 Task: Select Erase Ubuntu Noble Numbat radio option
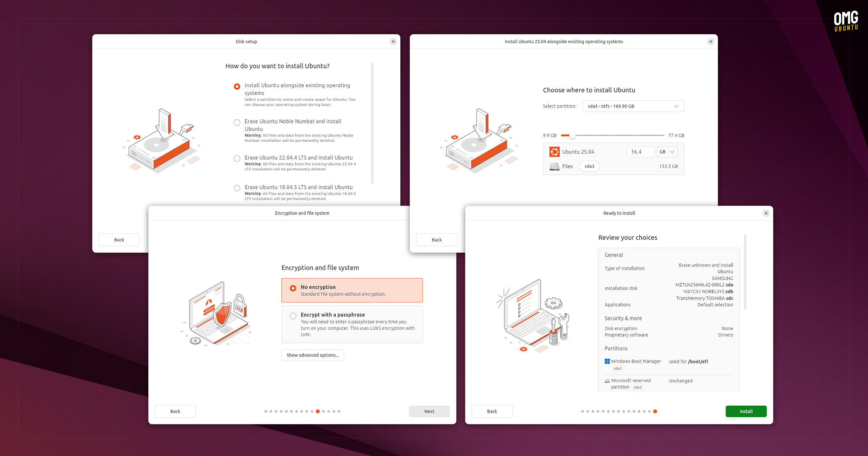coord(237,122)
